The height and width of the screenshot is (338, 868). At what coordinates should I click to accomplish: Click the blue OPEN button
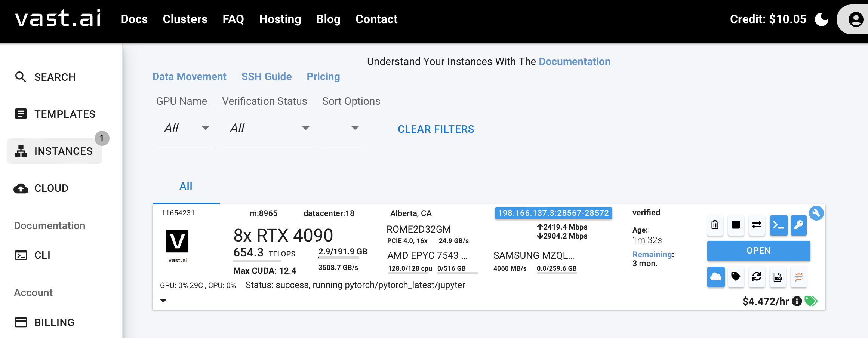tap(758, 251)
